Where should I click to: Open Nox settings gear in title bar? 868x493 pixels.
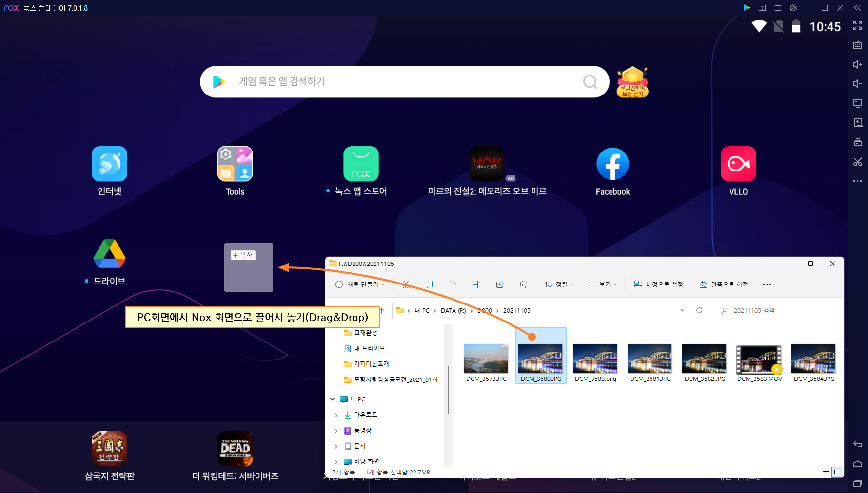coord(793,8)
